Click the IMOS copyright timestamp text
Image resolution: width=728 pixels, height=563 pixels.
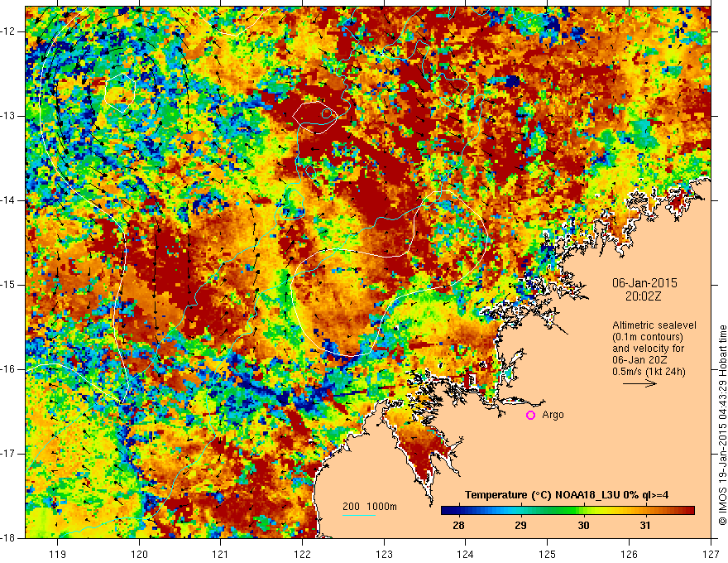[722, 425]
